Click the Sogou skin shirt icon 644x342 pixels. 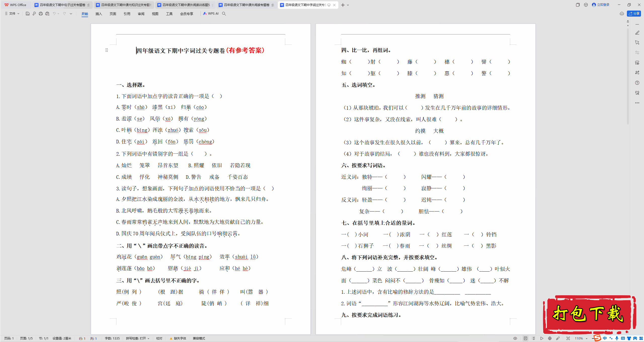629,338
